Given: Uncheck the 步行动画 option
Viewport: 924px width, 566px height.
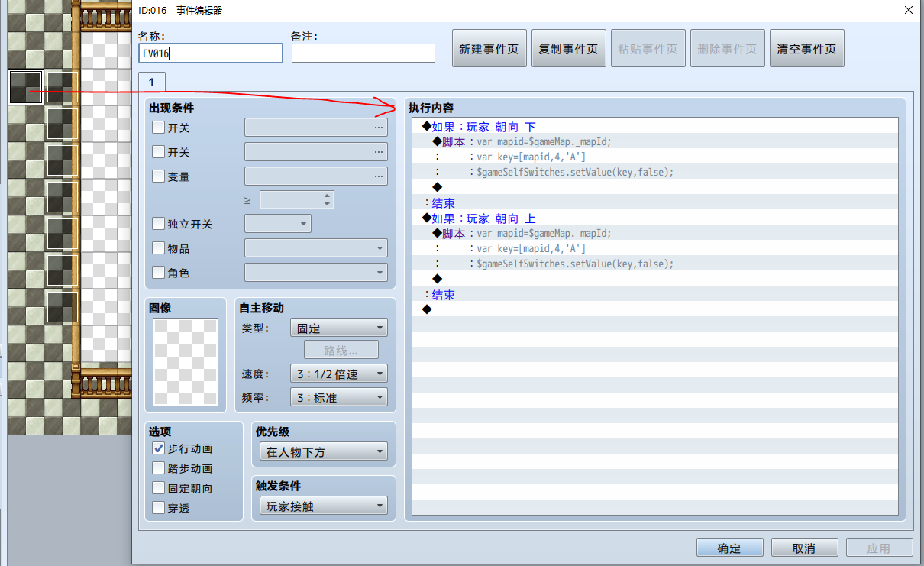Looking at the screenshot, I should 159,448.
